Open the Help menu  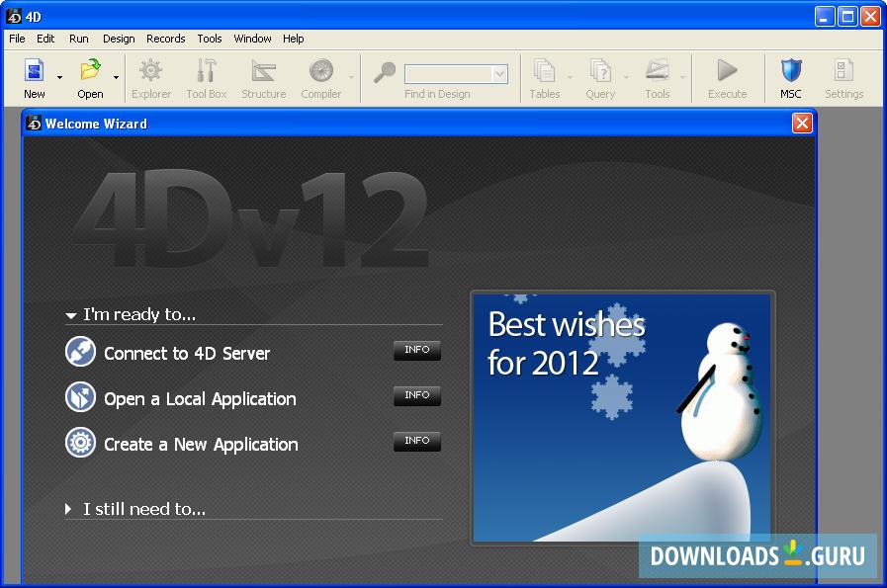293,39
